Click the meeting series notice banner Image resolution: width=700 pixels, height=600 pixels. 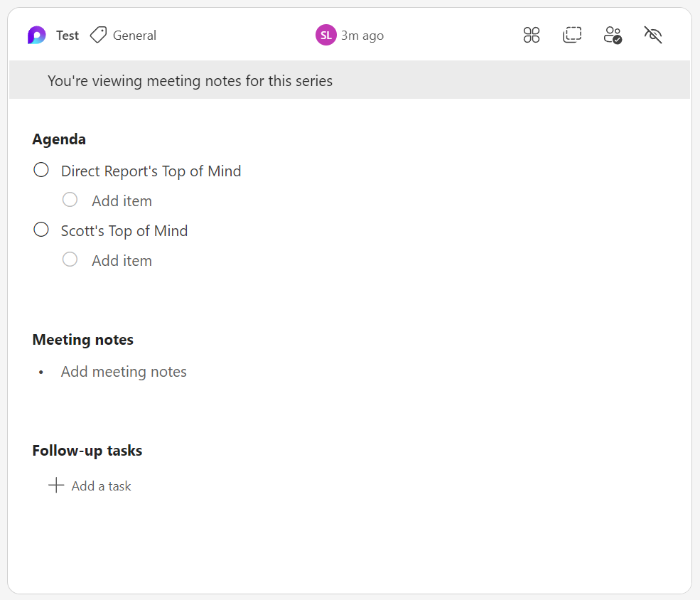(190, 80)
